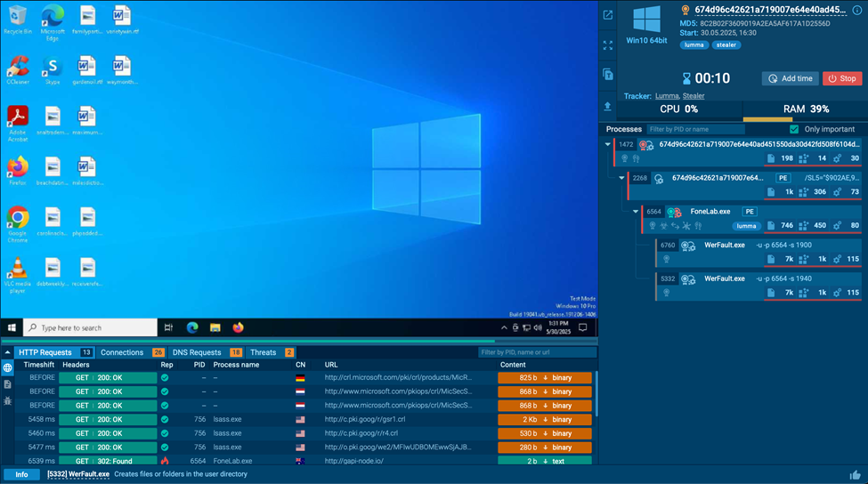This screenshot has width=868, height=484.
Task: Click [5332] WerFault.exe in status bar
Action: pyautogui.click(x=78, y=474)
